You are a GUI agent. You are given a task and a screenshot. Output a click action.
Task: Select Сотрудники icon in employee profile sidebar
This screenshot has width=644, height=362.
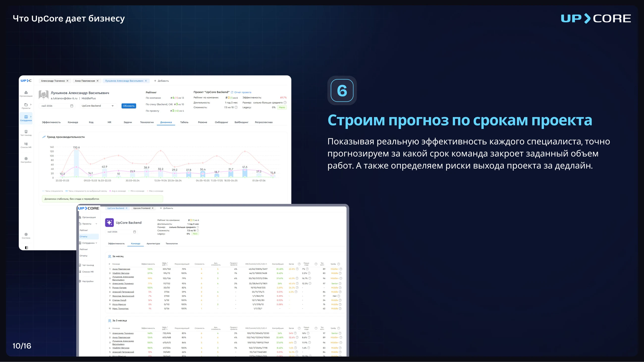(x=26, y=117)
